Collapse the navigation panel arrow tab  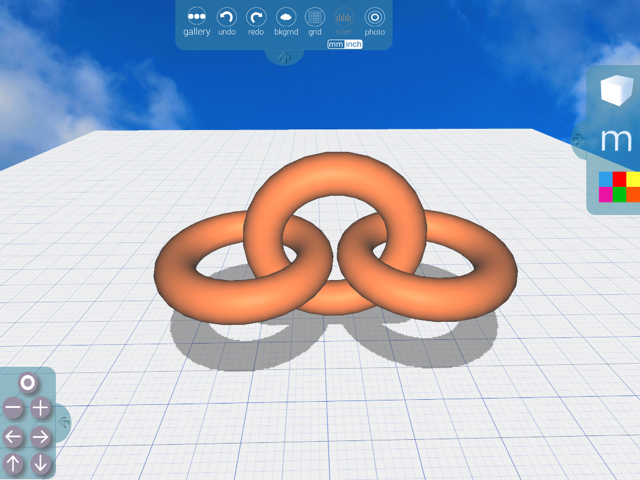[63, 422]
